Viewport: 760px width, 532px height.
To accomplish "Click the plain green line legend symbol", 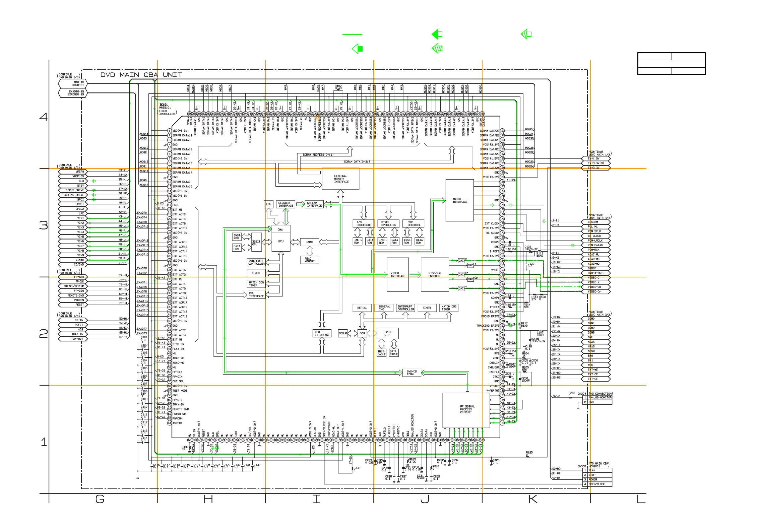I will pos(352,34).
